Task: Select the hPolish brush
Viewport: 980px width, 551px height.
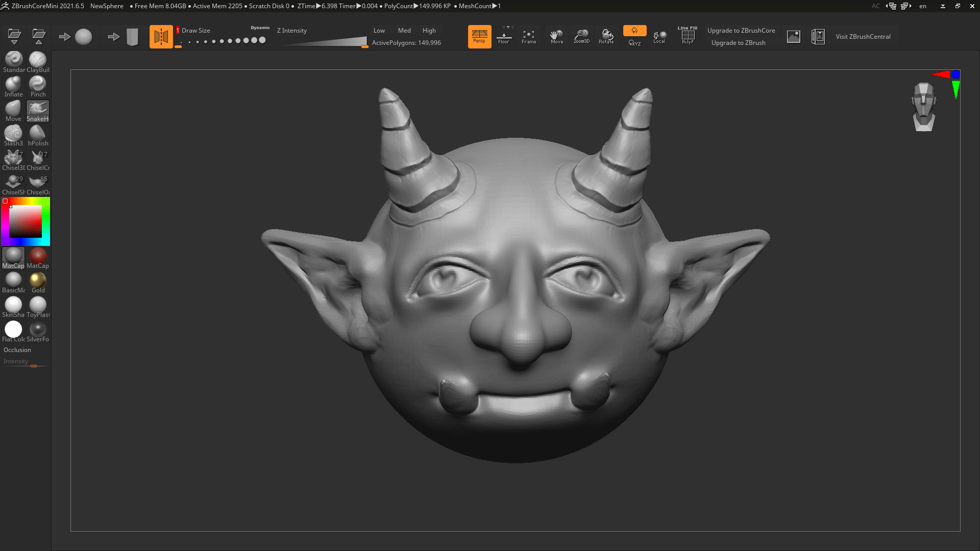Action: tap(38, 133)
